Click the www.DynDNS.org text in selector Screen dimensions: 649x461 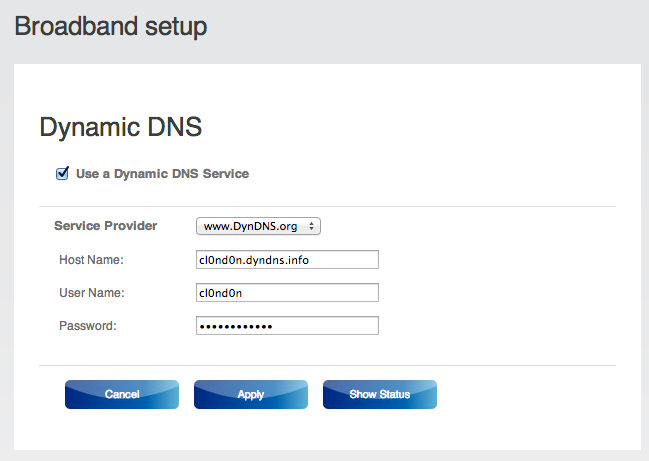[250, 227]
